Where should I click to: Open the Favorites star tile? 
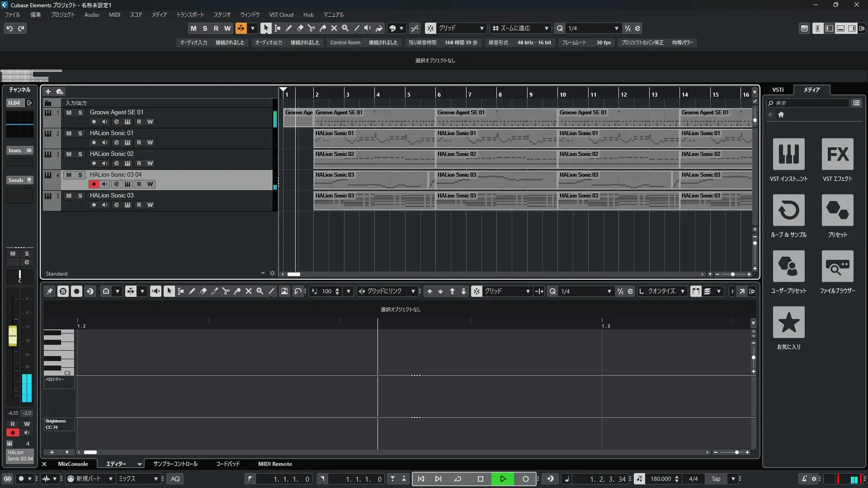point(788,322)
